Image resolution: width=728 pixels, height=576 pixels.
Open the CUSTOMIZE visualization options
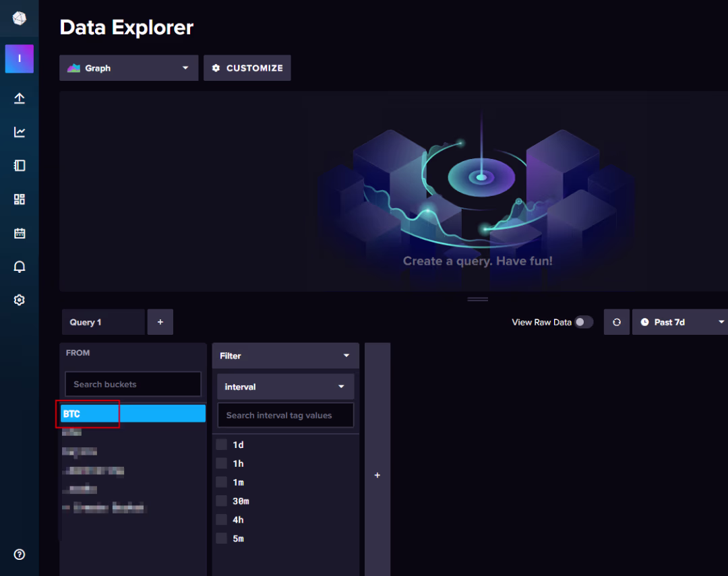[247, 68]
